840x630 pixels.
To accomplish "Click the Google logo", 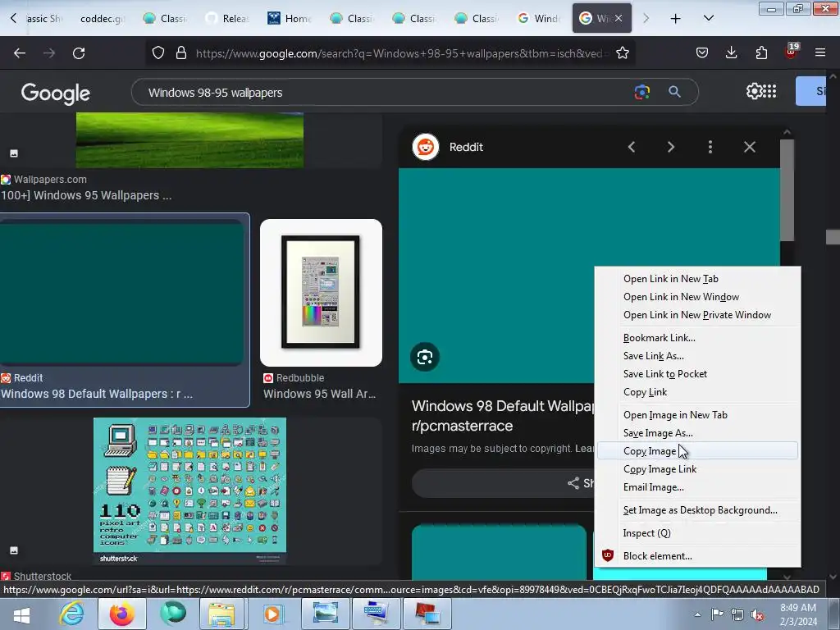I will 56,94.
